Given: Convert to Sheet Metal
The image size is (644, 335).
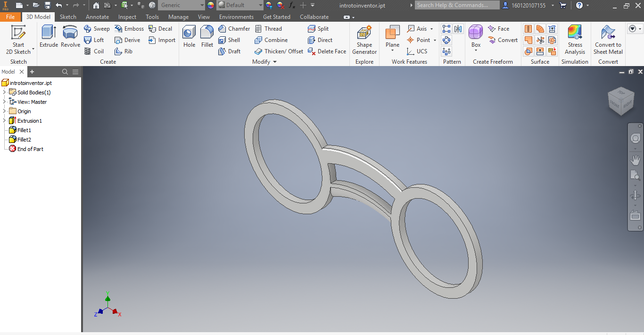Looking at the screenshot, I should click(x=608, y=40).
